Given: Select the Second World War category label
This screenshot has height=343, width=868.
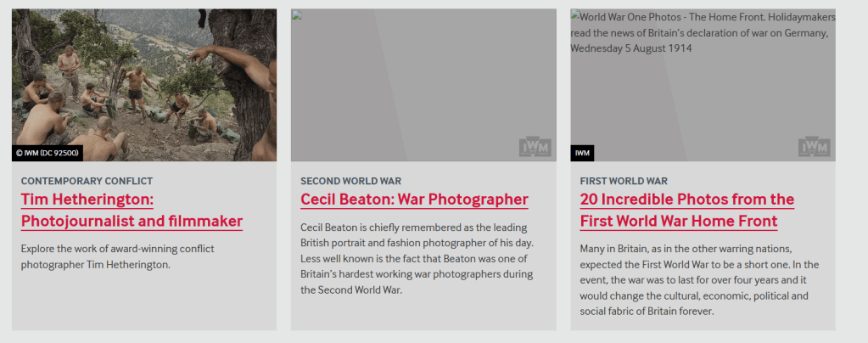Looking at the screenshot, I should (350, 181).
